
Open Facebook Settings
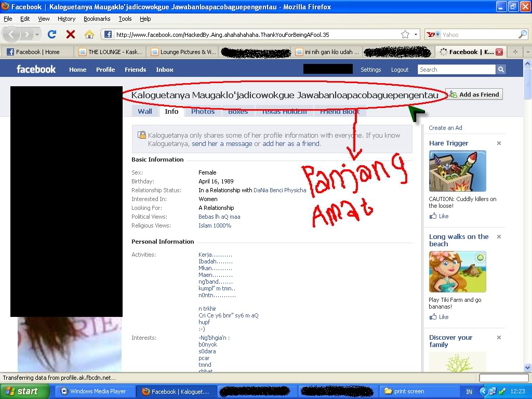tap(370, 70)
